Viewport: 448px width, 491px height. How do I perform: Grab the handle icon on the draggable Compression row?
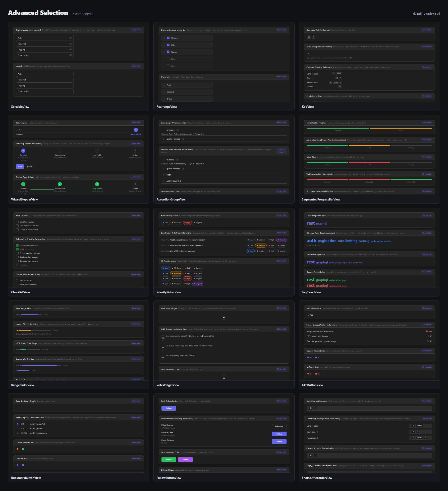(71, 55)
